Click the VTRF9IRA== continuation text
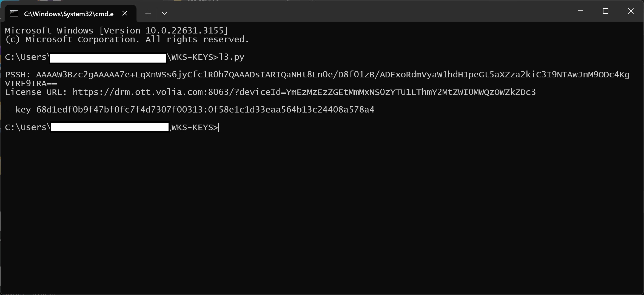 [31, 83]
